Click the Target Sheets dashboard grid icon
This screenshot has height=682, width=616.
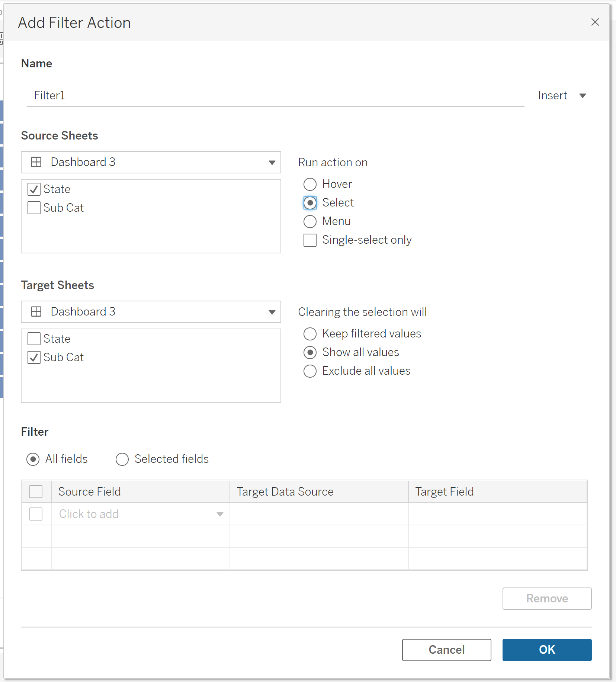click(36, 312)
